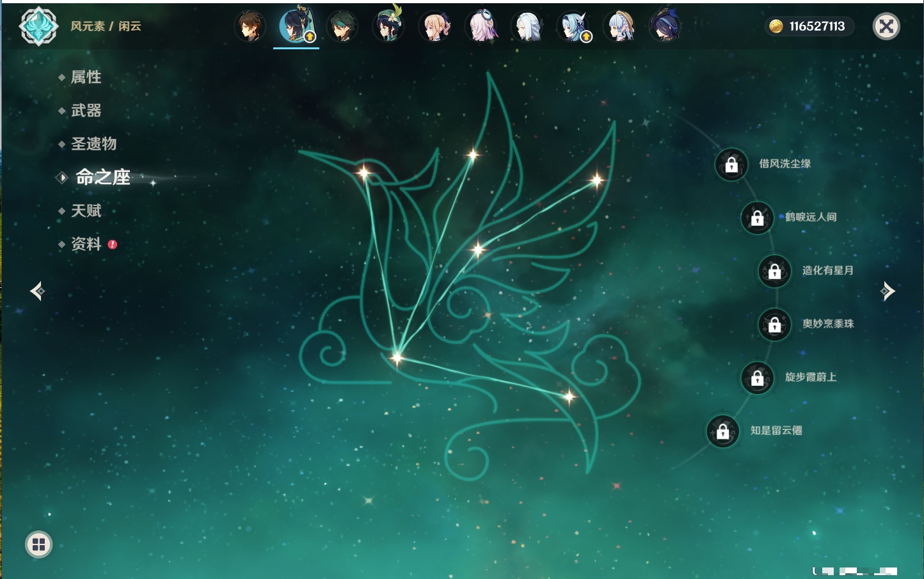
Task: Select the brown-haired character avatar at far left
Action: point(250,27)
